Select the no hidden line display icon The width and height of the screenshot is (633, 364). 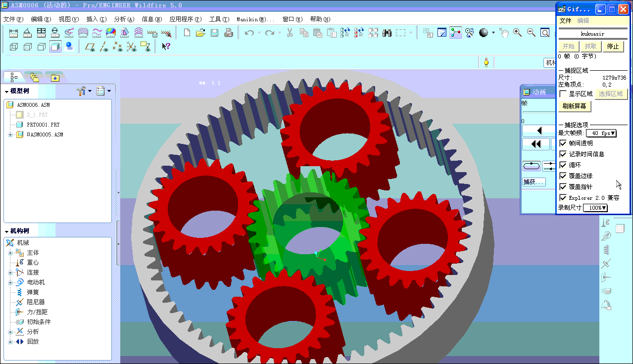42,46
